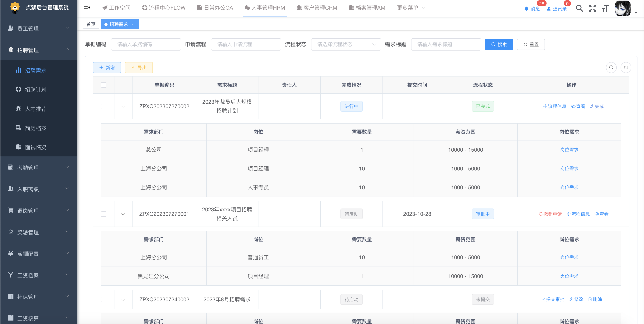Toggle checkbox for ZPXQ202307270001 row
Viewport: 644px width, 324px height.
point(104,214)
